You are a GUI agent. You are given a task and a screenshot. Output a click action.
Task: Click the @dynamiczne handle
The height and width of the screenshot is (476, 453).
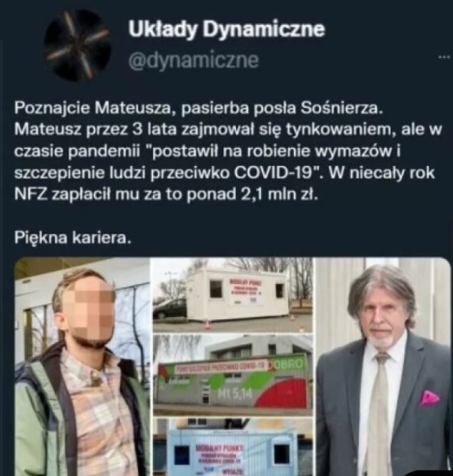[193, 60]
